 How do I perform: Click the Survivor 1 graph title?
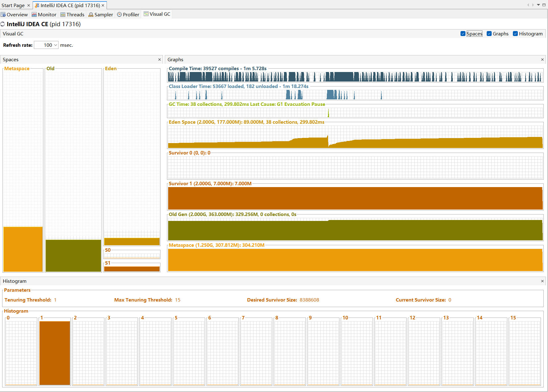(x=210, y=184)
